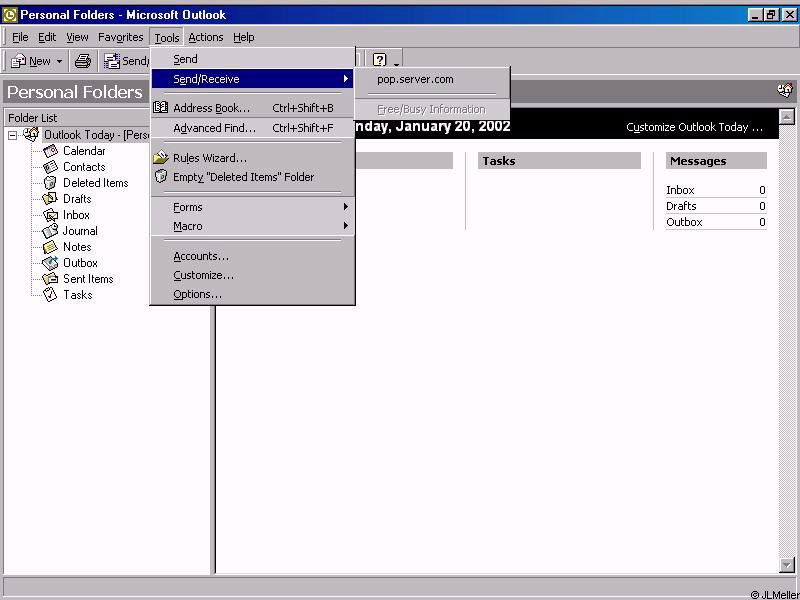
Task: Open Options from Tools menu
Action: pos(253,294)
